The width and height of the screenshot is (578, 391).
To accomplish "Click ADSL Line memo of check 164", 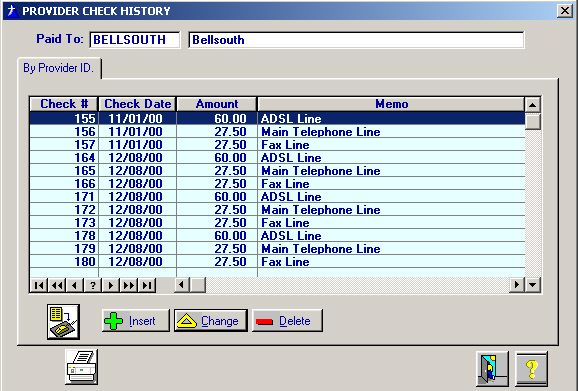I will pos(291,158).
